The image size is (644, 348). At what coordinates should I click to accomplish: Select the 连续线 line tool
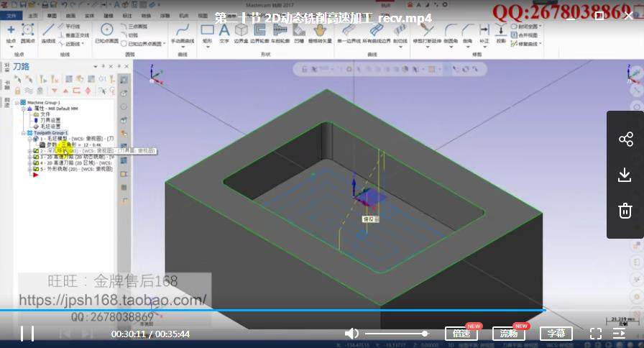click(x=48, y=33)
